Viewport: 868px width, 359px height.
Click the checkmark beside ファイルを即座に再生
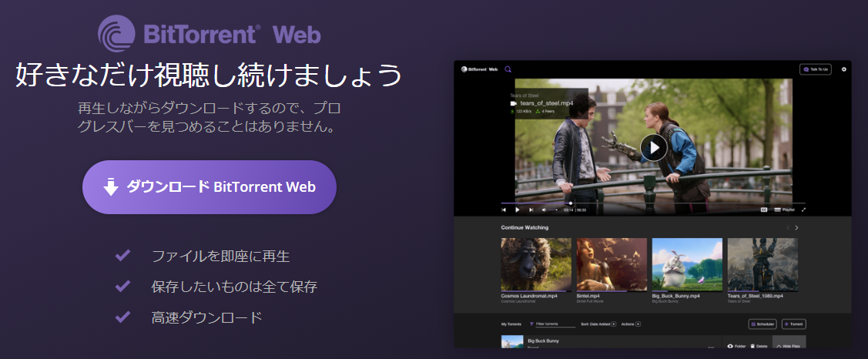pos(122,256)
